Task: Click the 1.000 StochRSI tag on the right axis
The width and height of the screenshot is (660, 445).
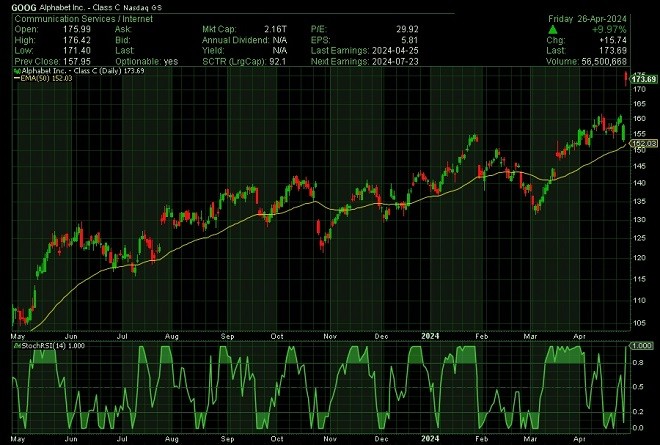Action: (x=642, y=346)
